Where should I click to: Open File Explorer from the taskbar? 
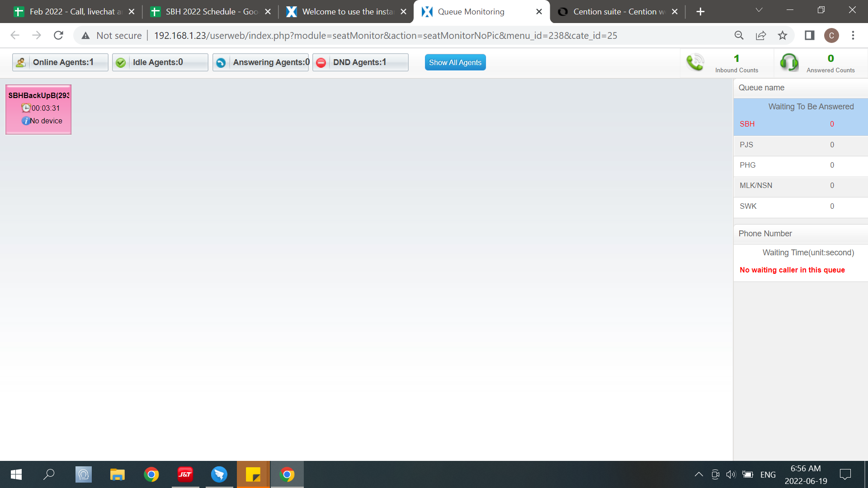[118, 474]
